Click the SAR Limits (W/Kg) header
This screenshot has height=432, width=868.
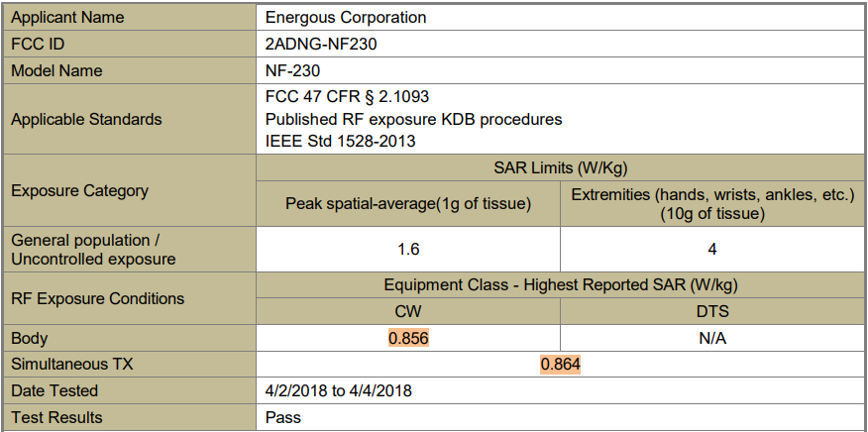pyautogui.click(x=560, y=167)
